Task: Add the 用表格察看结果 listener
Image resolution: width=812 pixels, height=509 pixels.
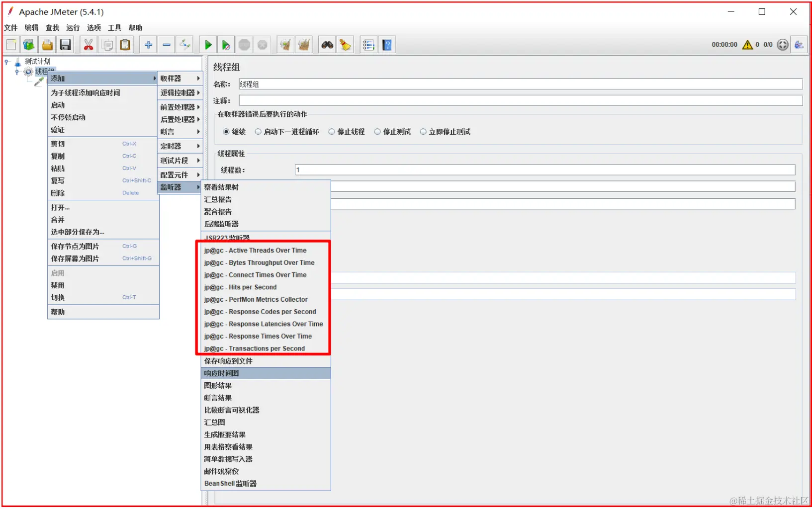Action: (x=266, y=447)
